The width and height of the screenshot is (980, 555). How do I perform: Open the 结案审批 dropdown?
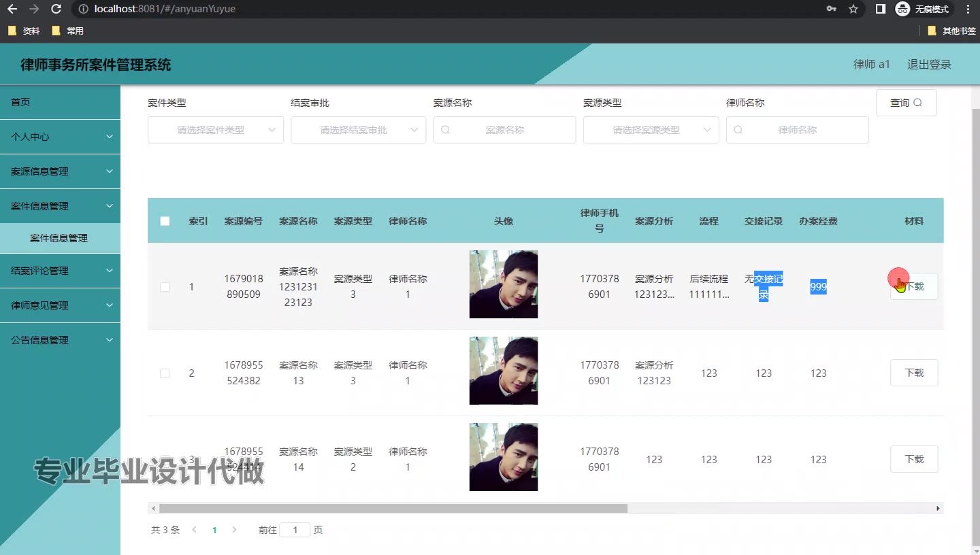pyautogui.click(x=359, y=130)
